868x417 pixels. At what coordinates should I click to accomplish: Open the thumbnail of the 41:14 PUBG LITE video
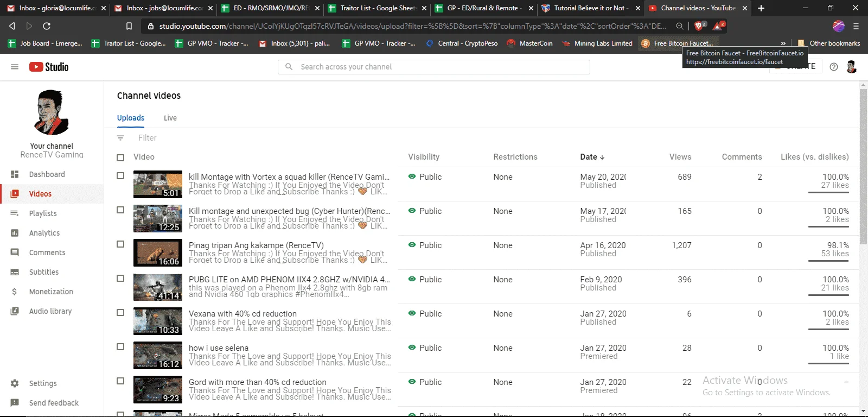click(158, 287)
